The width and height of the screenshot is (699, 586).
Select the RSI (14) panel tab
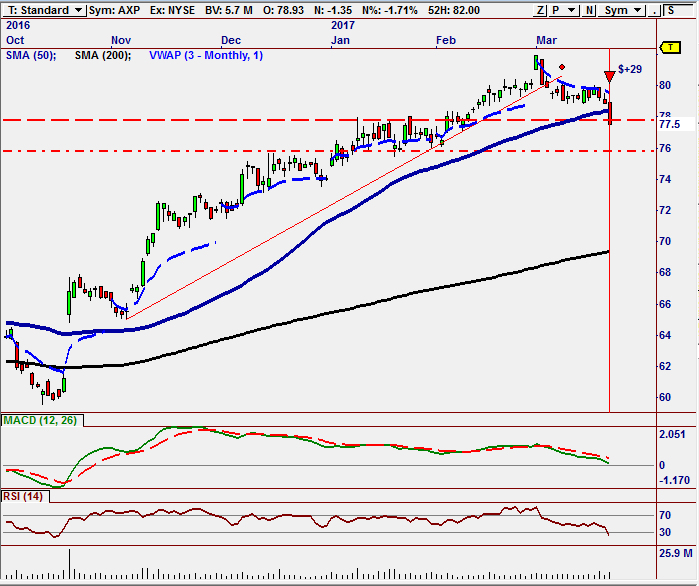coord(23,496)
